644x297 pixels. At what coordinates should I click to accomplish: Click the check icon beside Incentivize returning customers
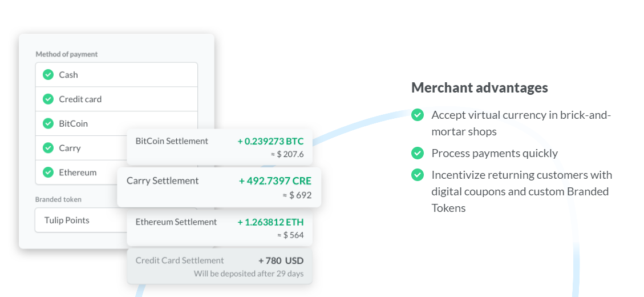[x=418, y=175]
